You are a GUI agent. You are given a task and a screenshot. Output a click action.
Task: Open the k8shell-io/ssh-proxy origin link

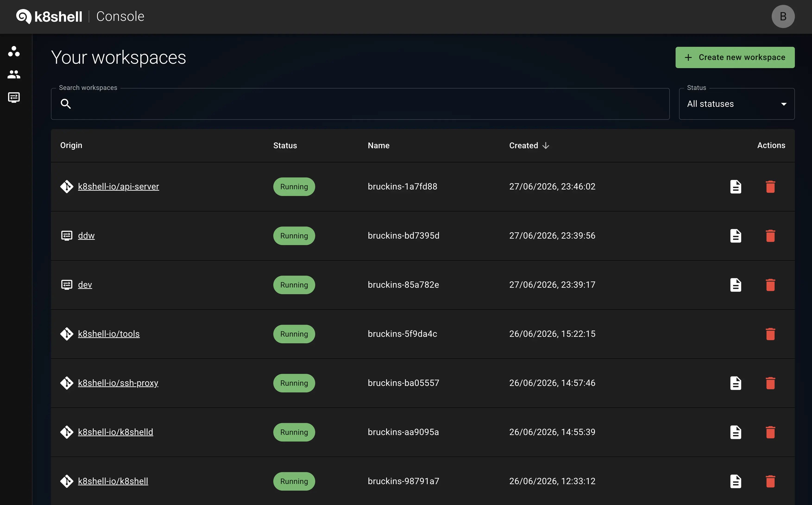[118, 383]
